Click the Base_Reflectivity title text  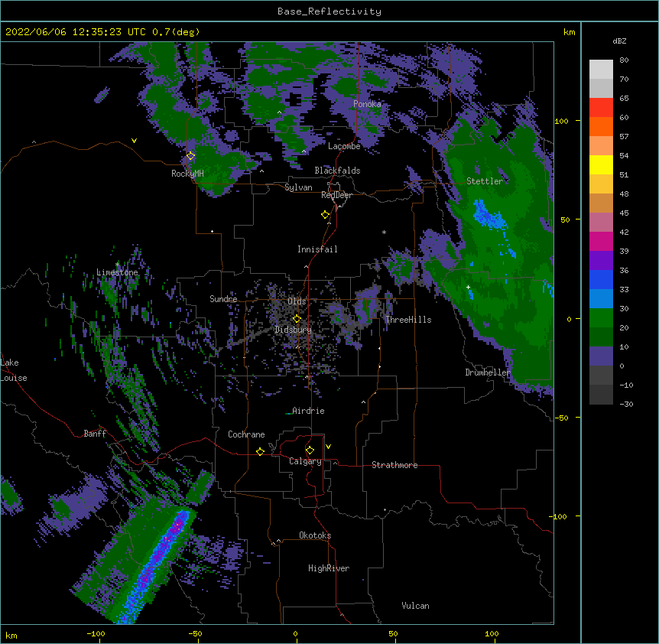[x=329, y=11]
